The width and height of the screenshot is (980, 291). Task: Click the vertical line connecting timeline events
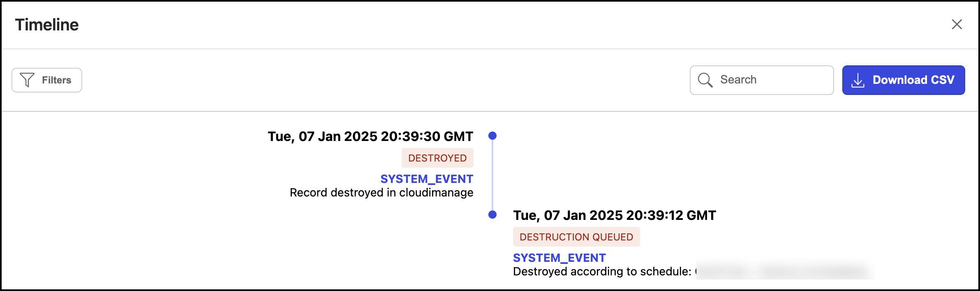coord(492,175)
